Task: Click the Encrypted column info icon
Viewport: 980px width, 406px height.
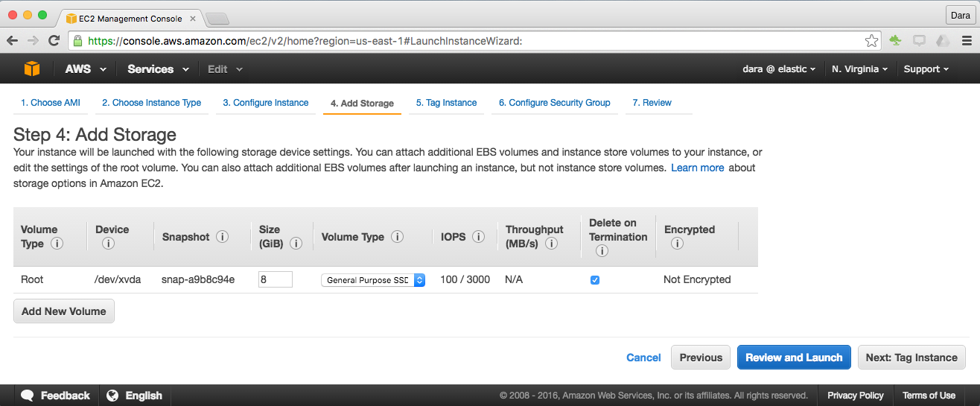Action: (x=676, y=244)
